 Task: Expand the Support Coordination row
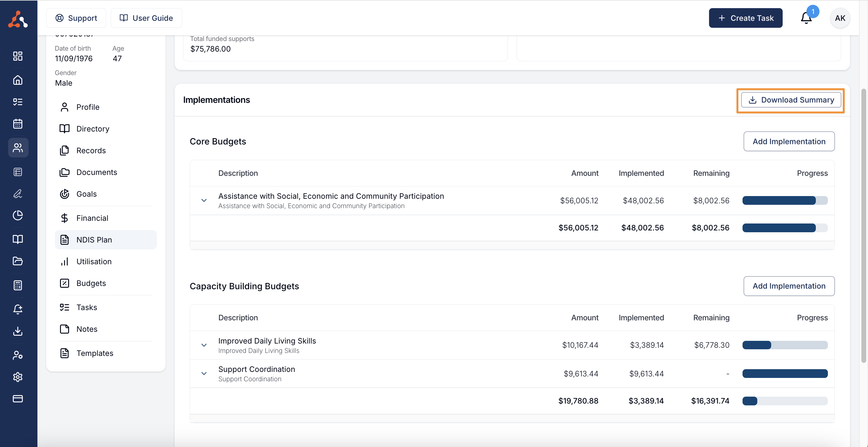(204, 373)
